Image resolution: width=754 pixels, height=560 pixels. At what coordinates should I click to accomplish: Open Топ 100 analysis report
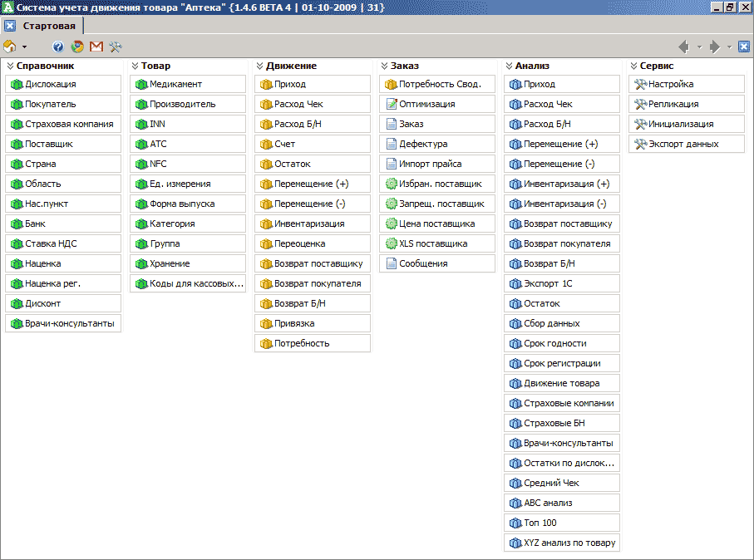point(562,523)
